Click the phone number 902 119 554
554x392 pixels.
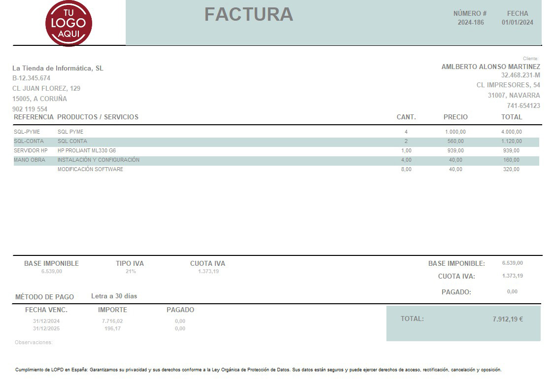(29, 108)
